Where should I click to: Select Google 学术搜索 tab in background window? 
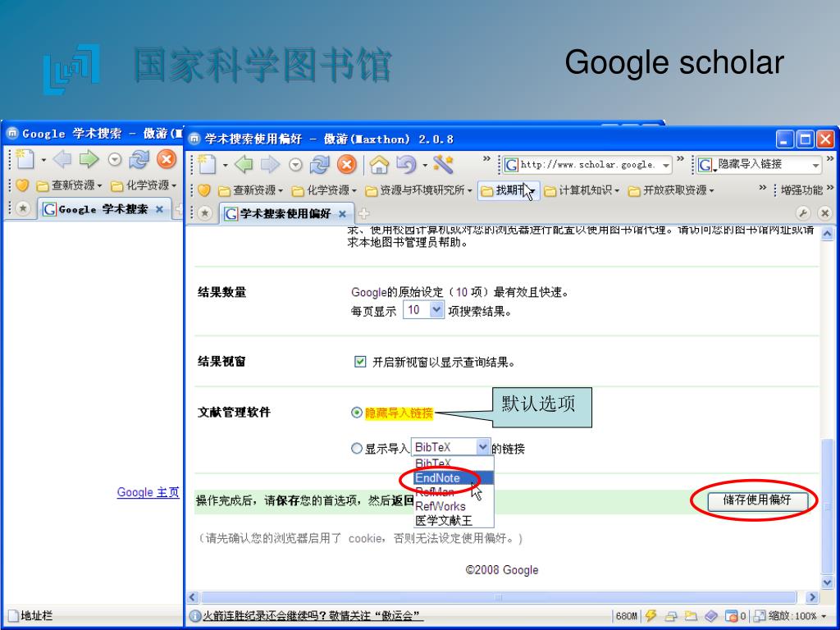click(104, 209)
